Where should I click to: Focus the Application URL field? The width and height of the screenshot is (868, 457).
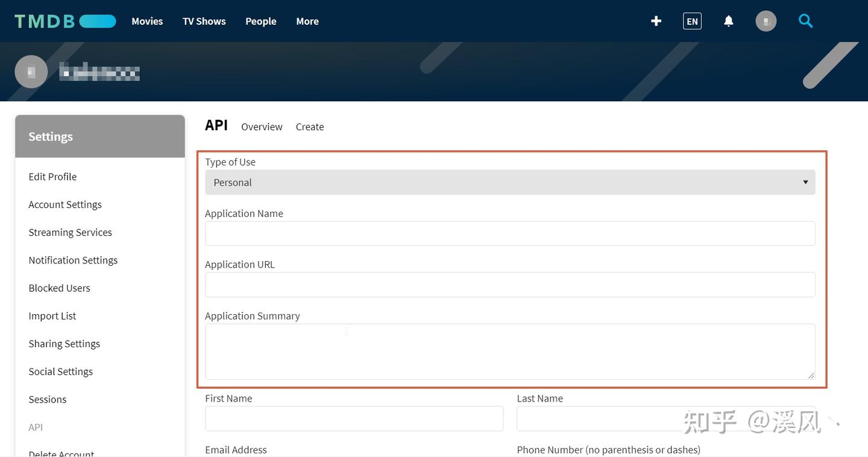(510, 285)
